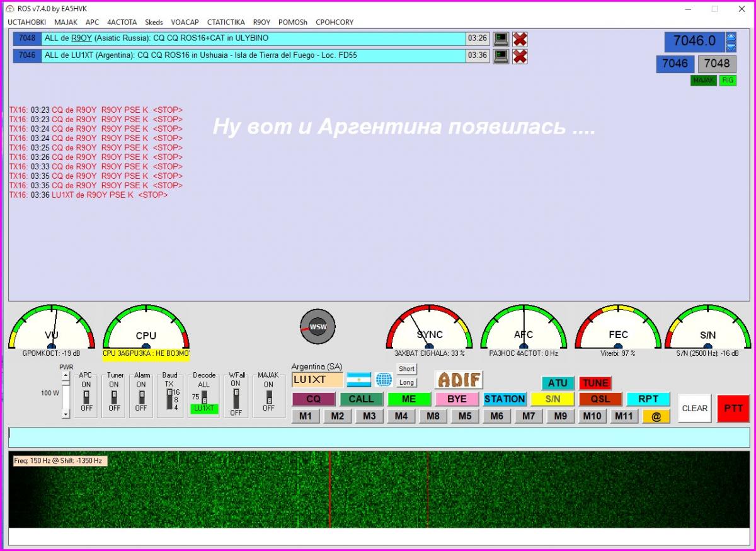Delete the LU1XT Argentina message with red X
The width and height of the screenshot is (756, 551).
click(520, 56)
